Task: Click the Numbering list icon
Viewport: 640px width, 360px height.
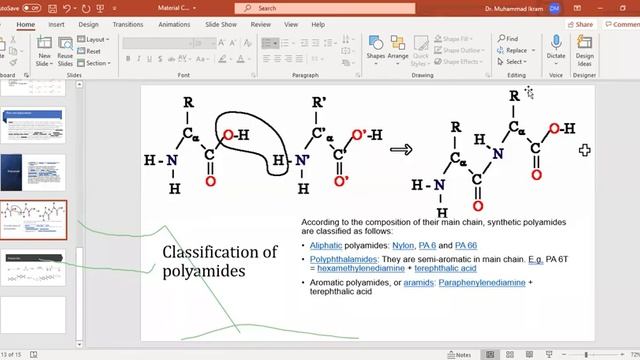Action: (x=285, y=43)
